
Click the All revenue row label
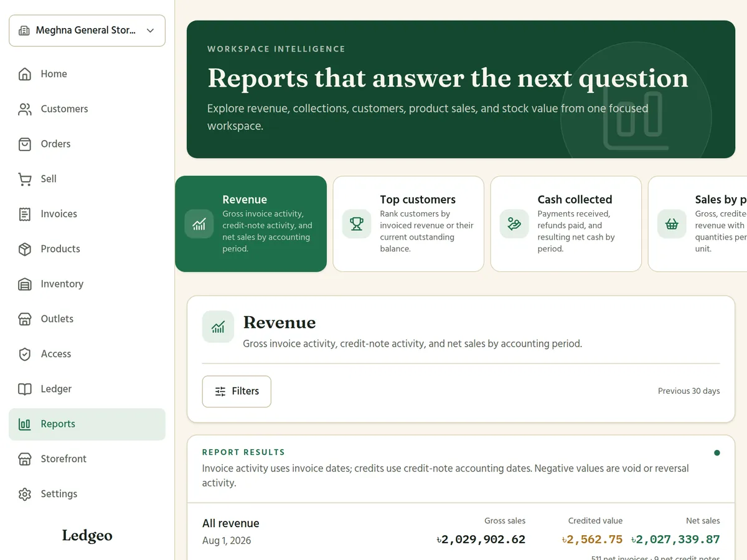(x=231, y=523)
